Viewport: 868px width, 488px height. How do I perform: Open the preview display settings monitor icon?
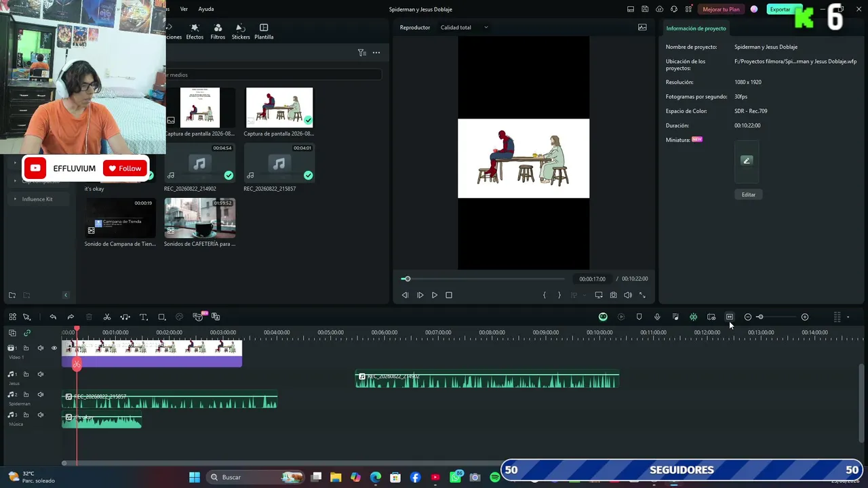[599, 295]
